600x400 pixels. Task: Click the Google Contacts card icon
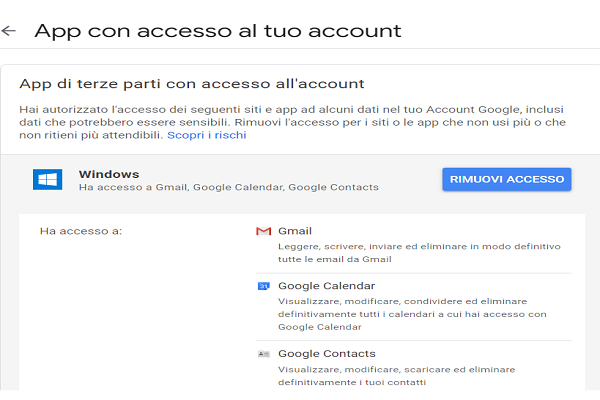point(264,354)
